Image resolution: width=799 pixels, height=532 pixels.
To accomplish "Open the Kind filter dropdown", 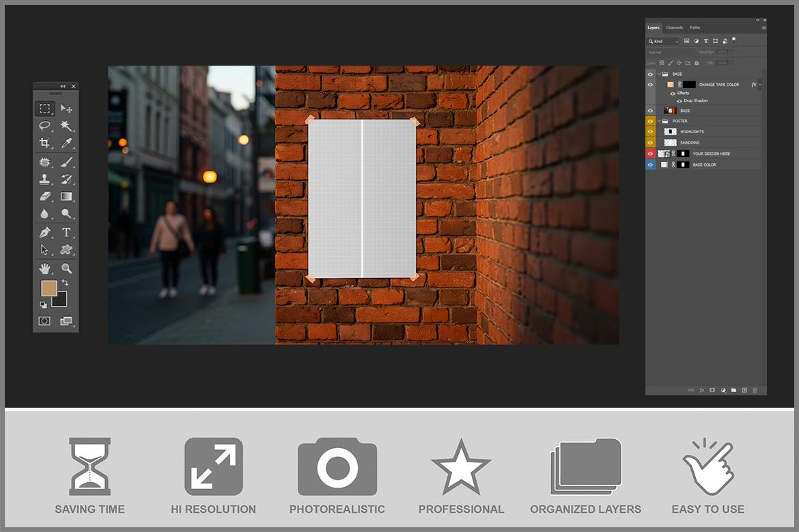I will [x=664, y=41].
